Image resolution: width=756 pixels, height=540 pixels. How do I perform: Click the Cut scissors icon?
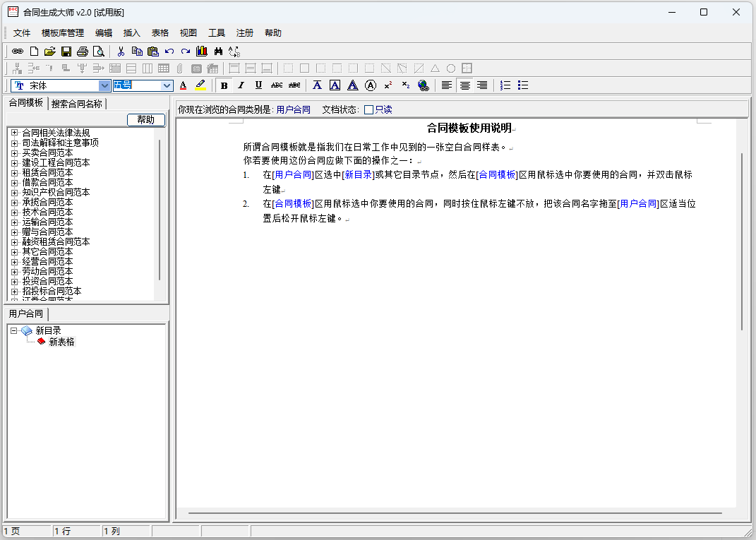click(121, 52)
